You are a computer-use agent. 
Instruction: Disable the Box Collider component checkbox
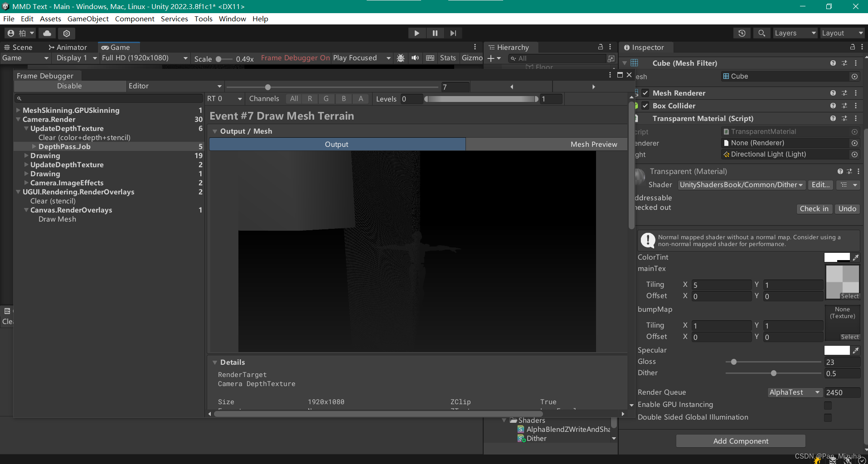point(645,106)
